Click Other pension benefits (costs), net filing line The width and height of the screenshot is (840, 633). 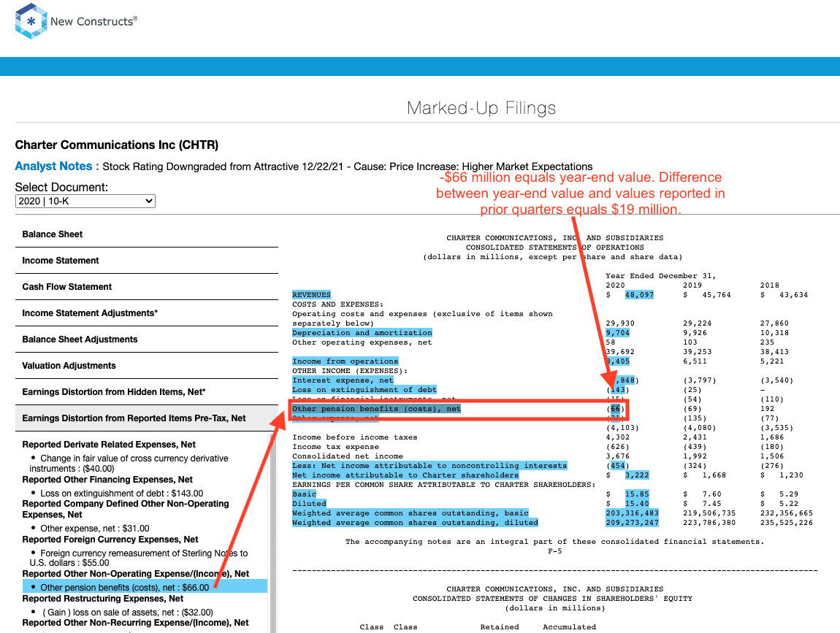(x=377, y=409)
